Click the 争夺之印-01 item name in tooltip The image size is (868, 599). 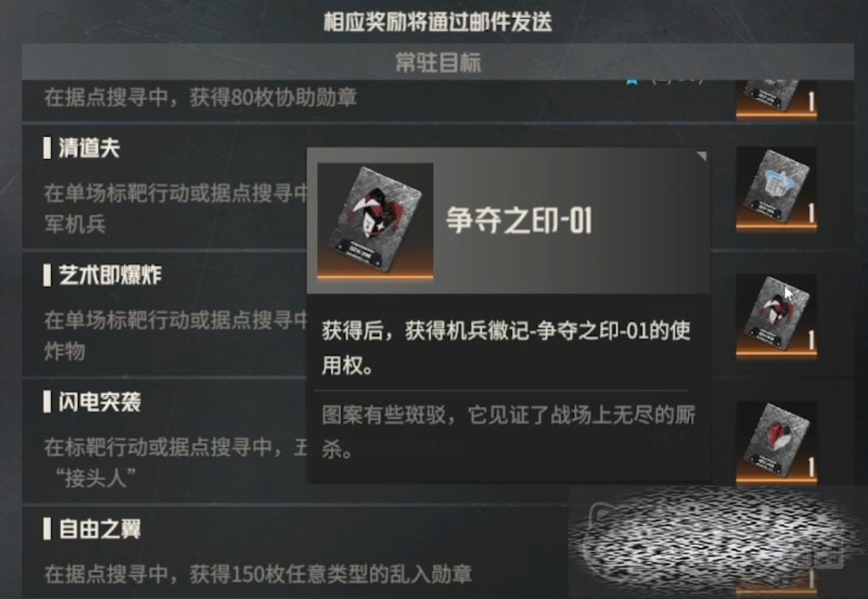[518, 220]
